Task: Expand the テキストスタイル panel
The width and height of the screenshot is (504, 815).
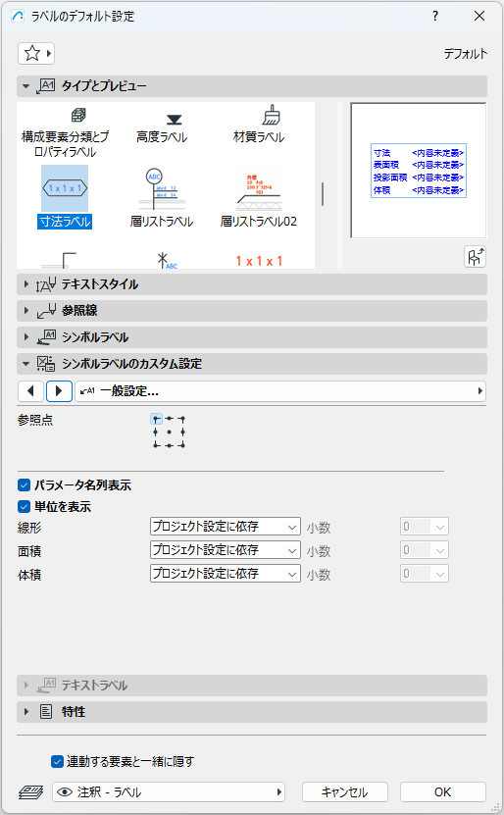Action: pyautogui.click(x=251, y=284)
